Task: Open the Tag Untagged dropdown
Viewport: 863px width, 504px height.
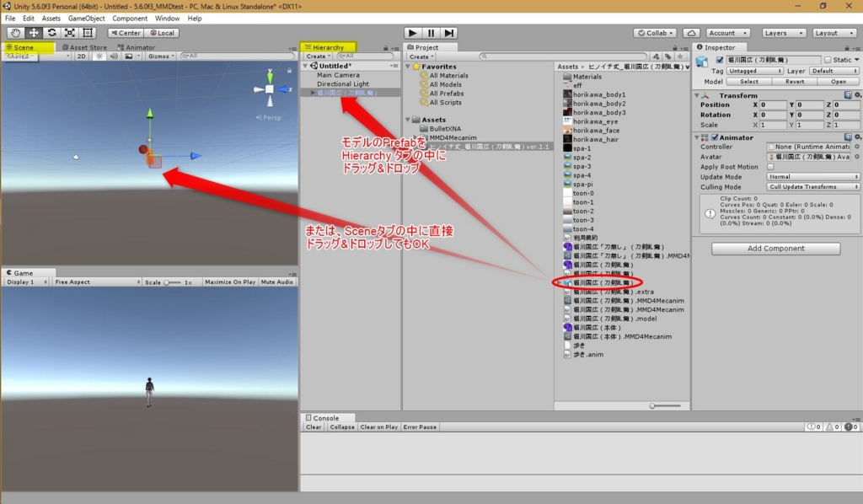Action: 754,71
